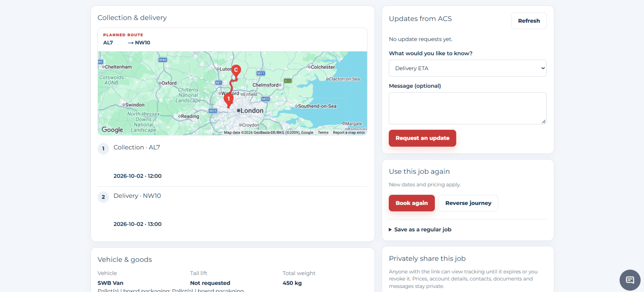Open the map Terms link
This screenshot has width=644, height=292.
click(x=323, y=132)
